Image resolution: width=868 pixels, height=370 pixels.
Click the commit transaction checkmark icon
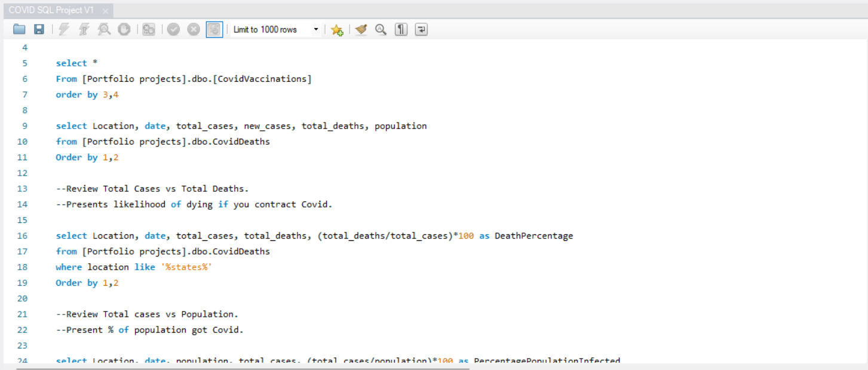tap(173, 29)
